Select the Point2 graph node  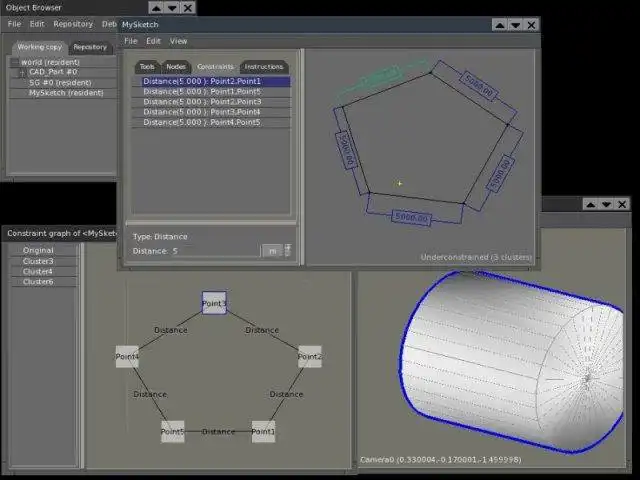(309, 356)
